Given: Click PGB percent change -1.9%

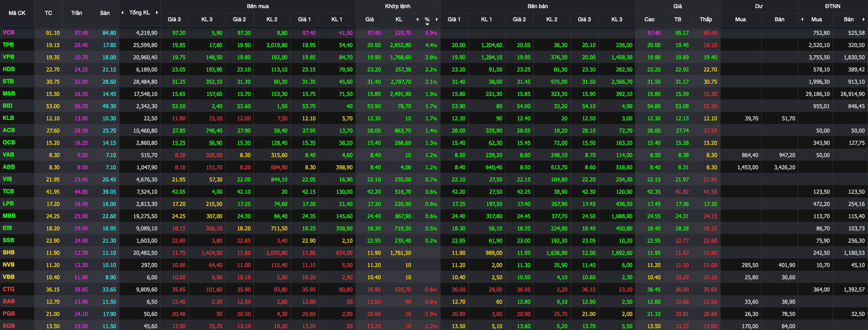Looking at the screenshot, I should (x=430, y=314).
